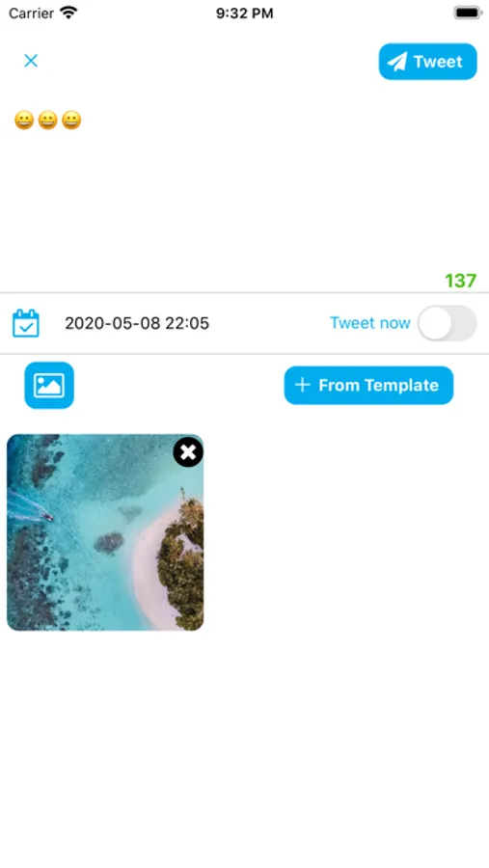
Task: Tap the first grinning emoji in text
Action: [24, 121]
